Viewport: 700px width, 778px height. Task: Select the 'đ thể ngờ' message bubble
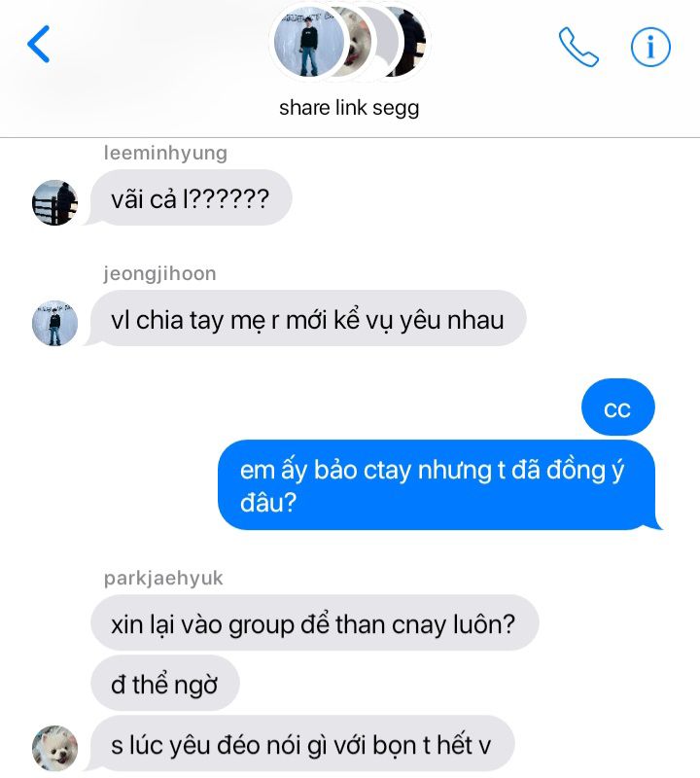click(x=165, y=684)
